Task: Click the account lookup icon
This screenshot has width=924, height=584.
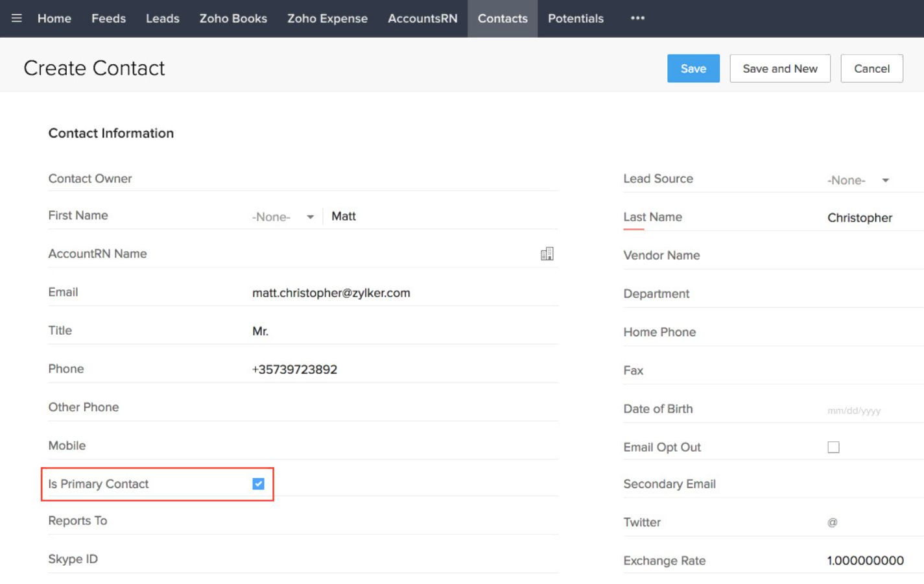Action: click(547, 254)
